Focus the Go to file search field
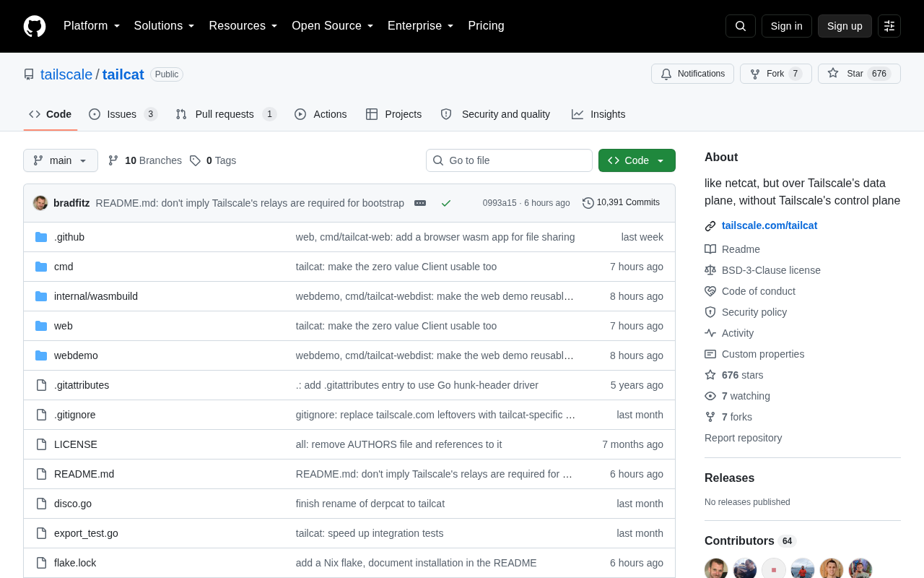The height and width of the screenshot is (578, 924). coord(509,160)
